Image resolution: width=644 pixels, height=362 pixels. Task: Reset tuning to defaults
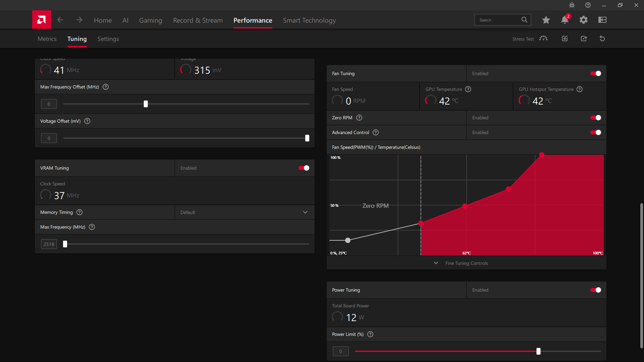coord(602,39)
